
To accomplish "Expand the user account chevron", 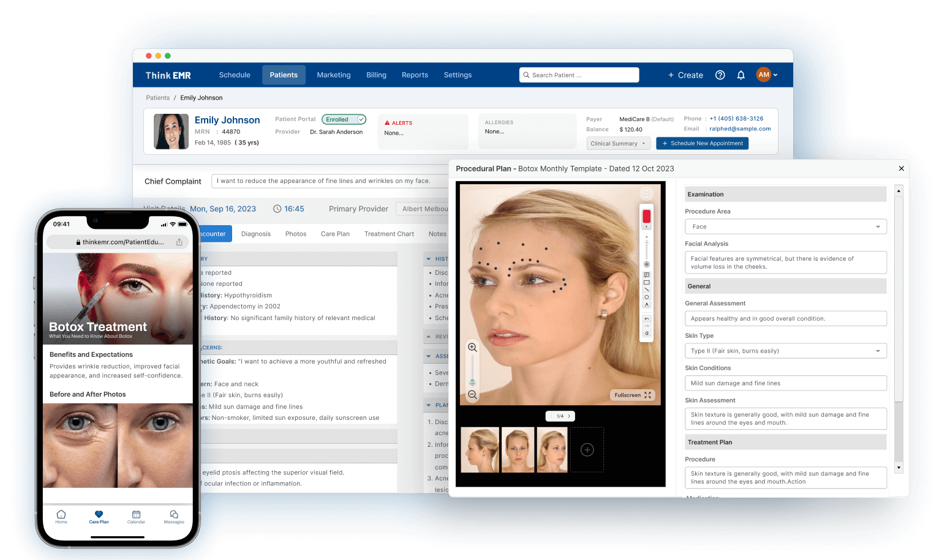I will coord(775,75).
